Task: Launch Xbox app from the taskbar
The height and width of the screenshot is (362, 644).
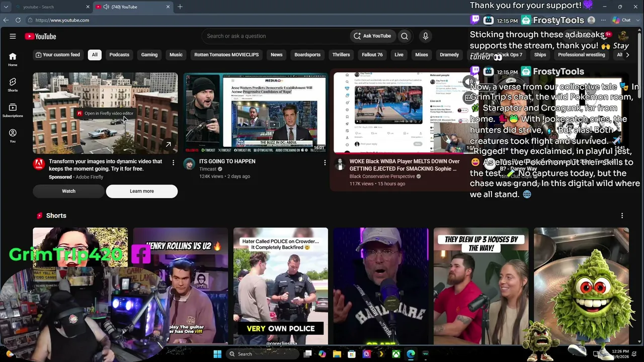Action: (x=396, y=354)
